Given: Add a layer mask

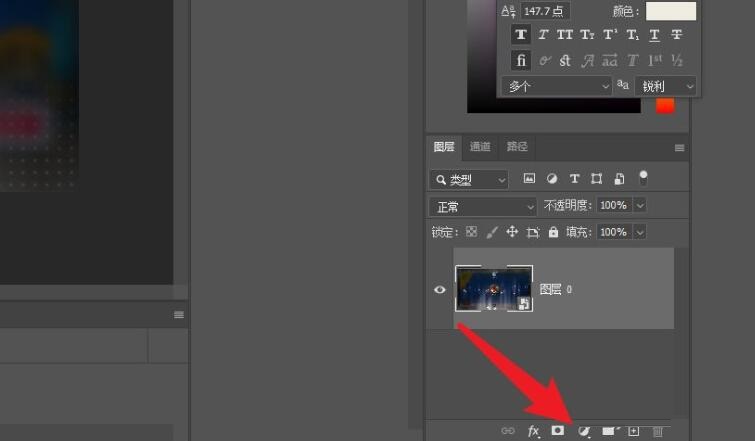Looking at the screenshot, I should 558,430.
